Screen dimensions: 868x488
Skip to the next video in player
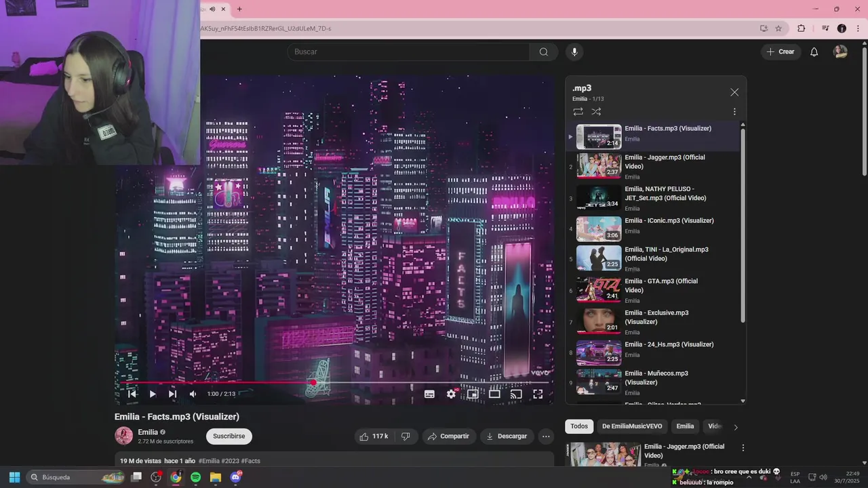[172, 394]
